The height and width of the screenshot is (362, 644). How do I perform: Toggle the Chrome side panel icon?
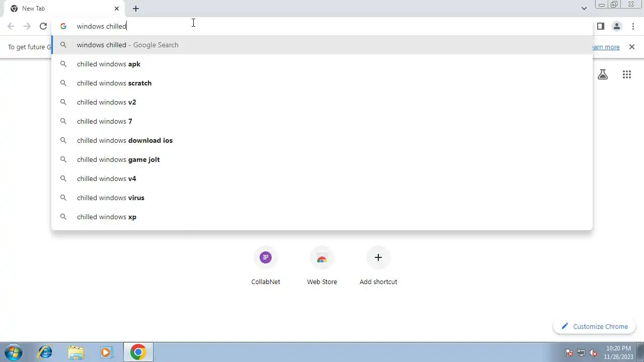pyautogui.click(x=601, y=26)
